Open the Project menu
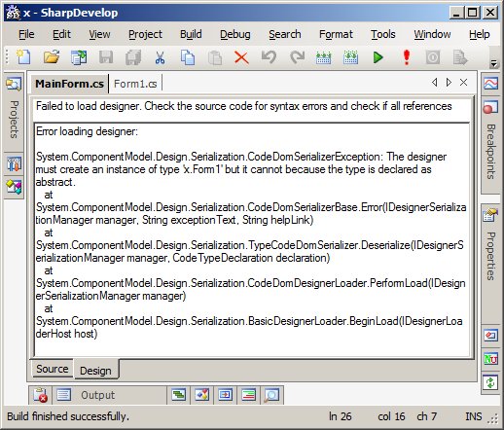Image resolution: width=504 pixels, height=430 pixels. point(145,34)
